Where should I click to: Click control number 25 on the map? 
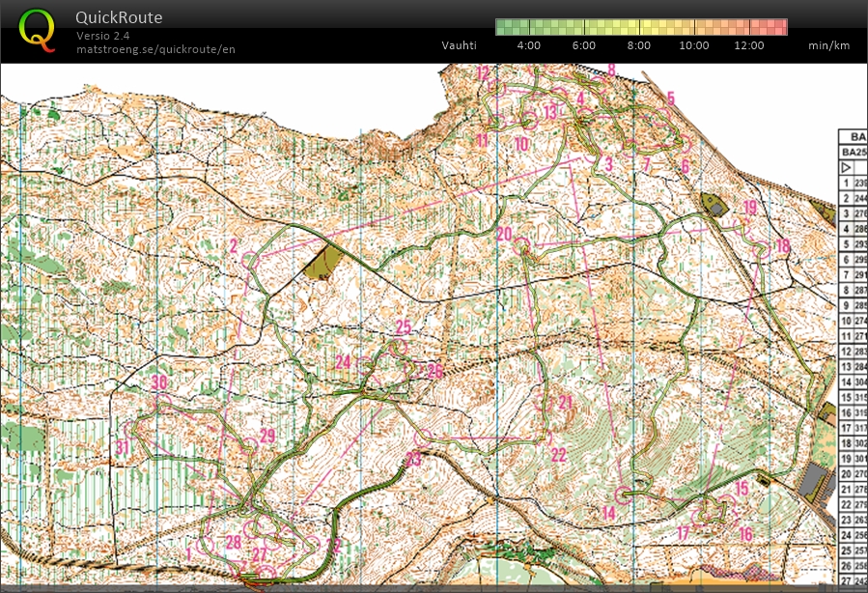[x=404, y=327]
